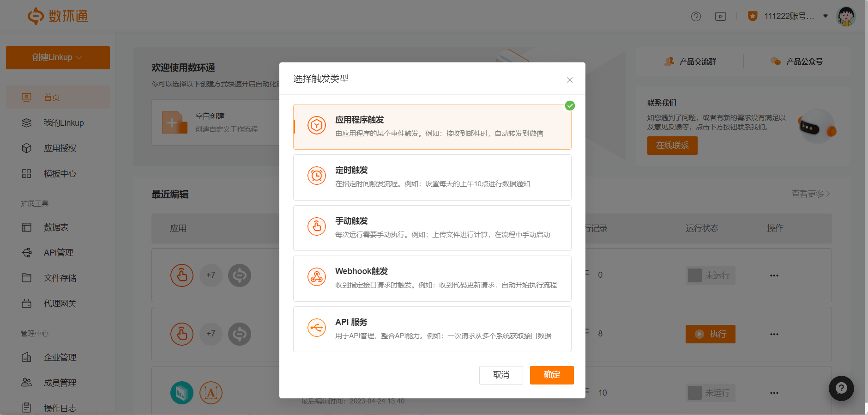868x415 pixels.
Task: Confirm selection with 确定 button
Action: point(551,375)
